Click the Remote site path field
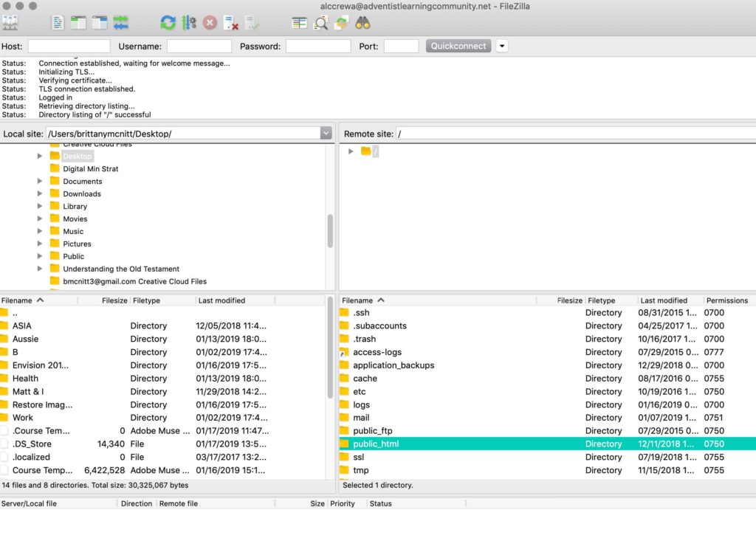The image size is (756, 541). tap(576, 134)
